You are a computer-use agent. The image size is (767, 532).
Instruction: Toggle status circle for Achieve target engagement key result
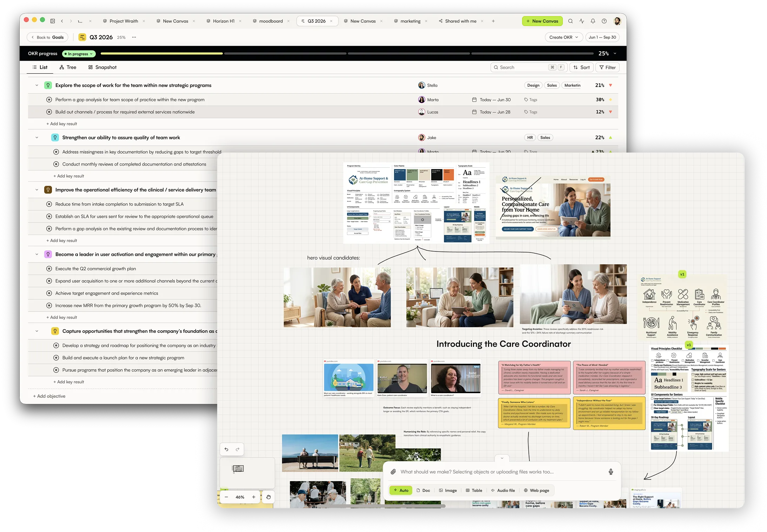[x=49, y=293]
